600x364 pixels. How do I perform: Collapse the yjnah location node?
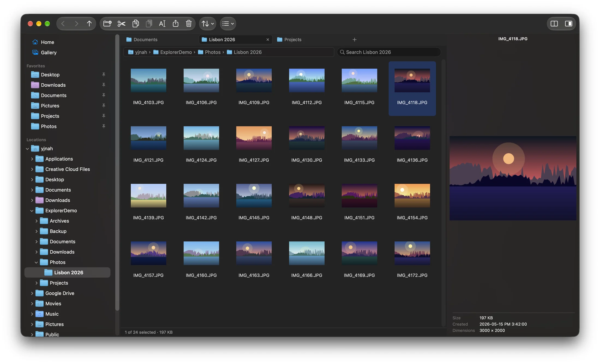(27, 149)
